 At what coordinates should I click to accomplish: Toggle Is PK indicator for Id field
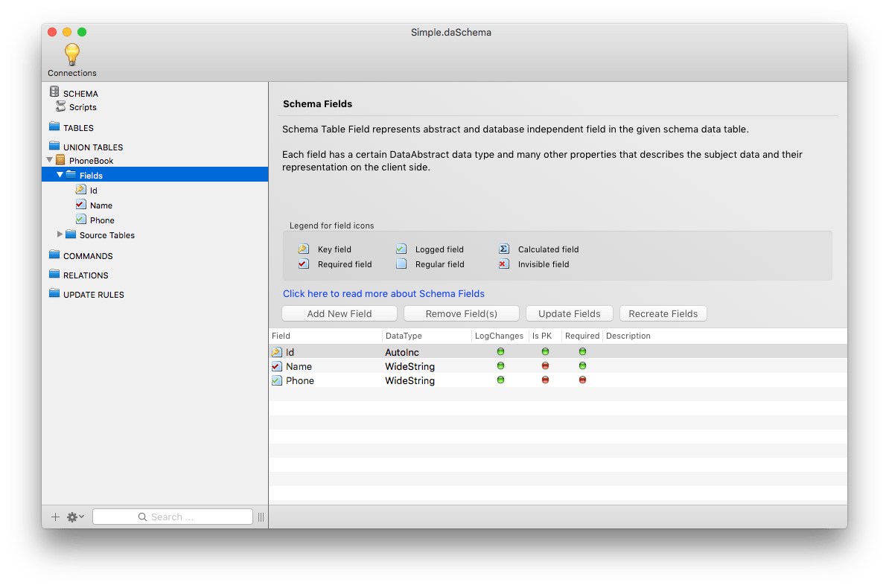(x=546, y=351)
